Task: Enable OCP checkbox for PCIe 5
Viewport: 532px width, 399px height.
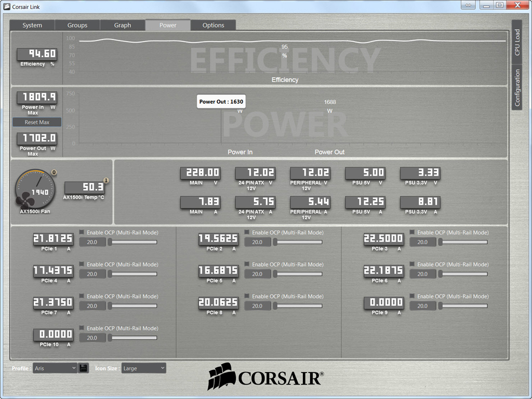Action: [247, 264]
